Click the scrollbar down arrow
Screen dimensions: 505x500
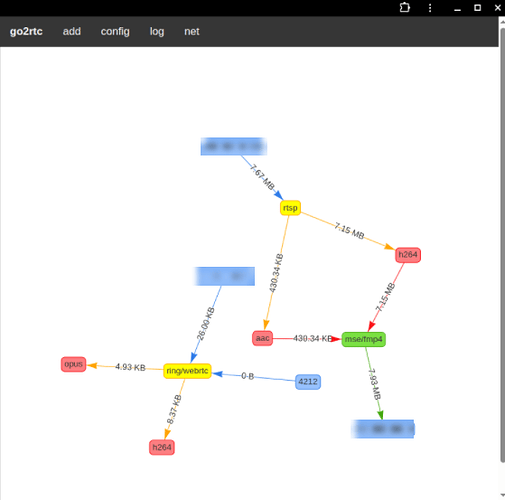(502, 495)
